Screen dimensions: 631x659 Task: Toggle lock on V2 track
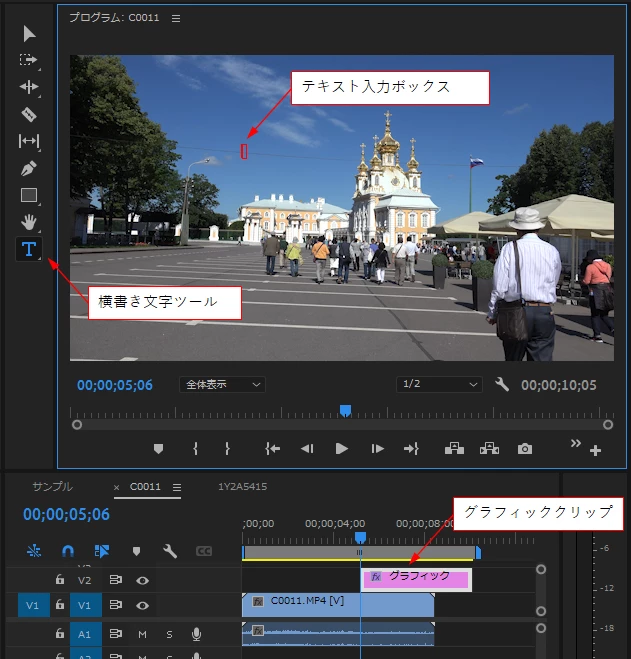point(60,580)
